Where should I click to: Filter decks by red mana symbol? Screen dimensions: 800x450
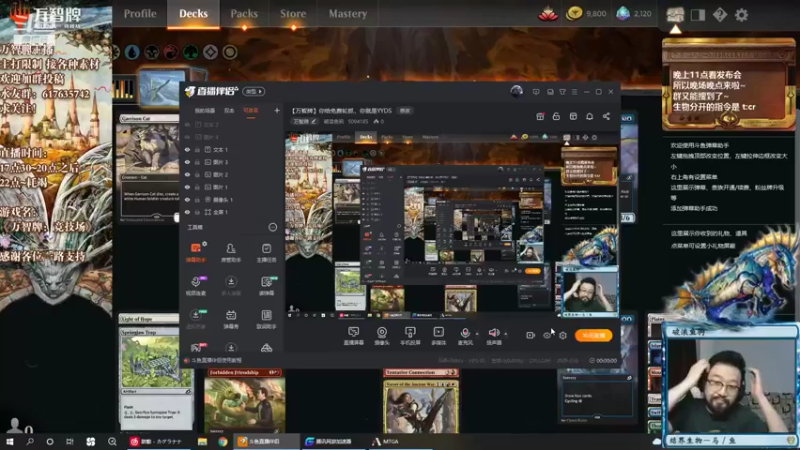click(x=171, y=52)
